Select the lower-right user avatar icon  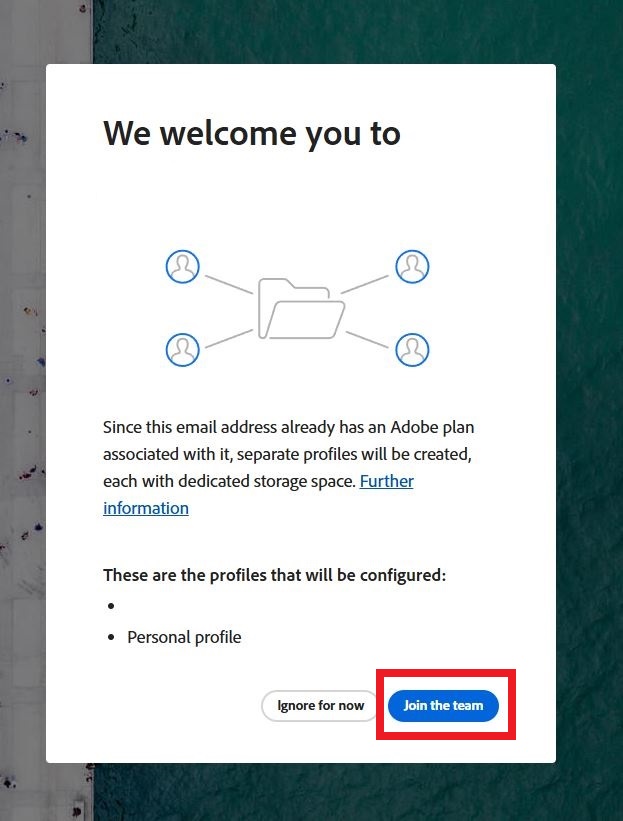click(x=412, y=350)
